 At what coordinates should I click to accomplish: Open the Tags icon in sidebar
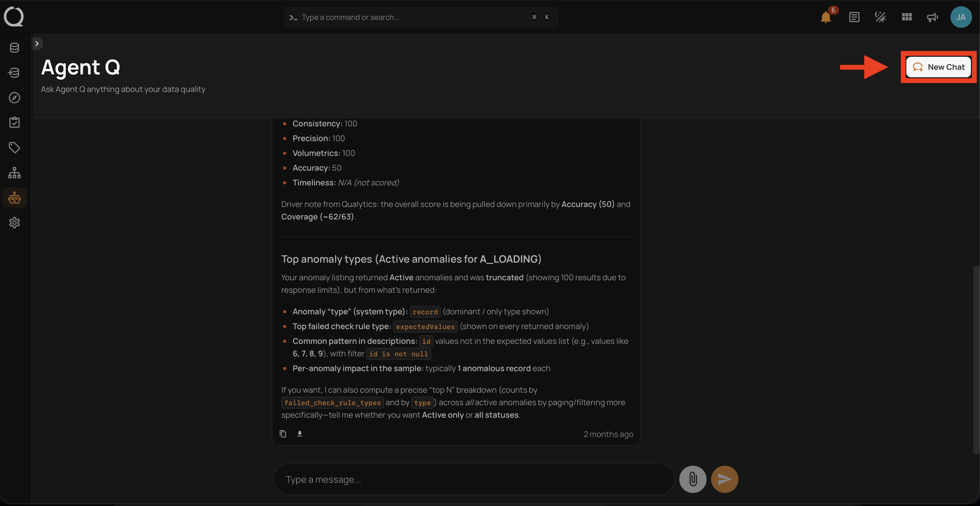[14, 147]
